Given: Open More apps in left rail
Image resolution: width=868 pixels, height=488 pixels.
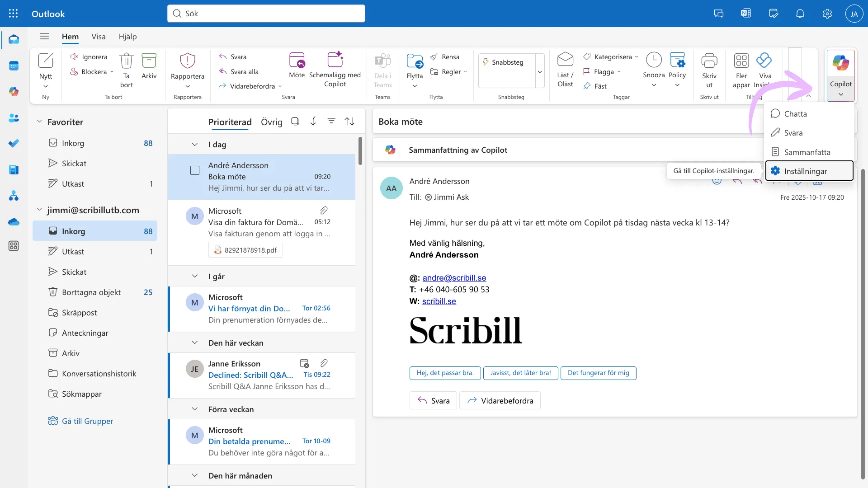Looking at the screenshot, I should click(14, 246).
